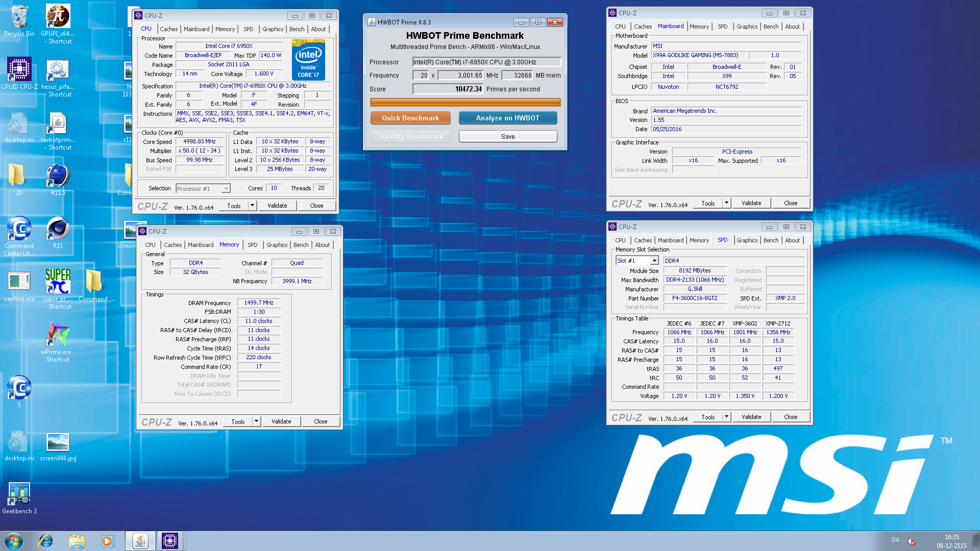Open media player taskbar icon
This screenshot has height=551, width=980.
107,541
